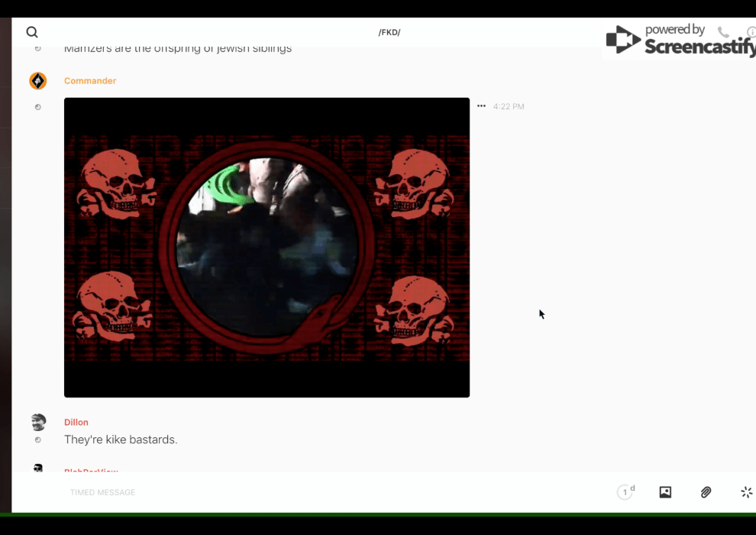The image size is (756, 535).
Task: Click Commander's orange avatar
Action: [x=37, y=81]
